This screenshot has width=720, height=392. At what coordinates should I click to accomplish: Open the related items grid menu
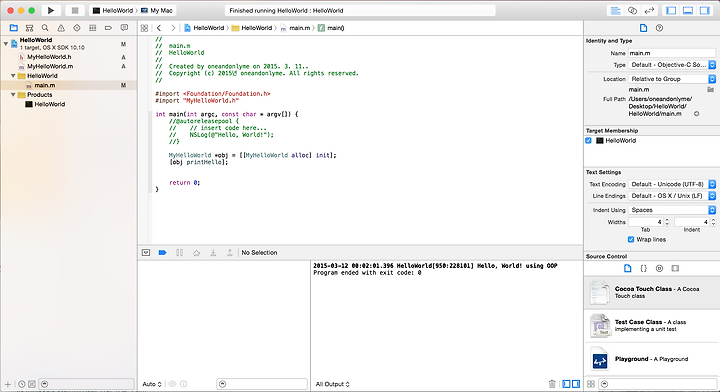tap(144, 28)
